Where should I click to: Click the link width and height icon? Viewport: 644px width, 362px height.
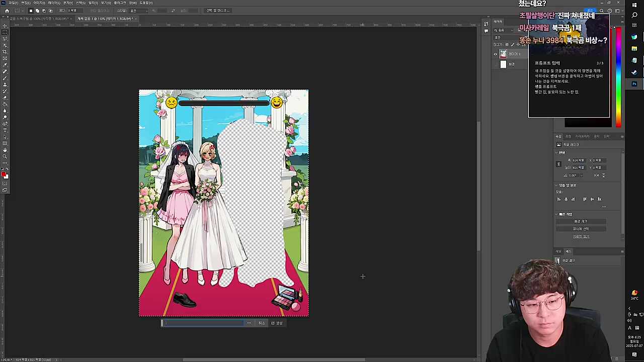(558, 164)
